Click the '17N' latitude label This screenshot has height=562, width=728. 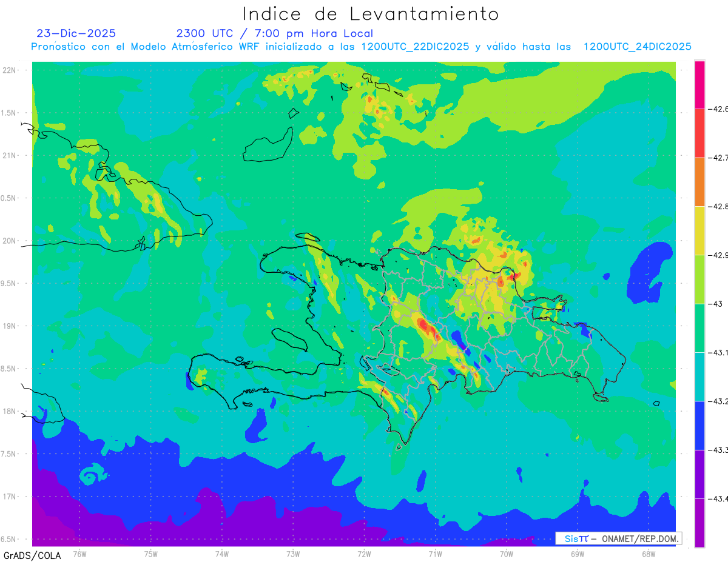[x=10, y=497]
